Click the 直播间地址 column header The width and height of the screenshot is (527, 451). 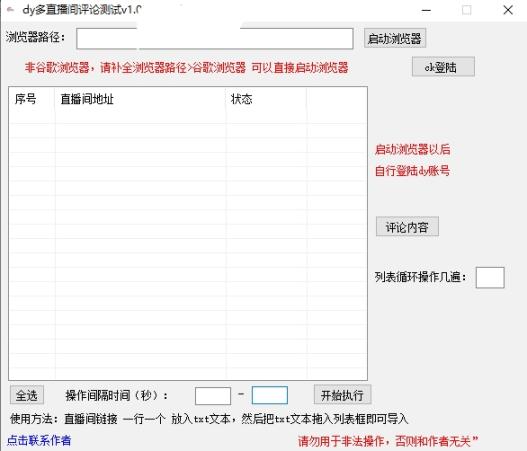click(x=140, y=99)
